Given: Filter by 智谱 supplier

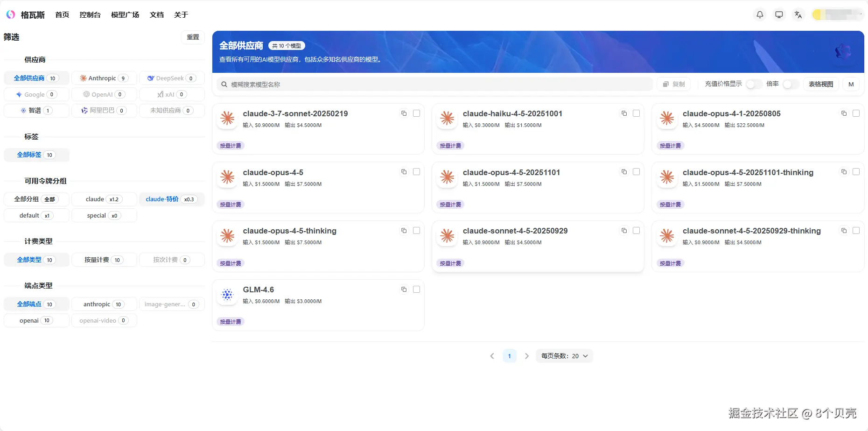Looking at the screenshot, I should point(36,110).
